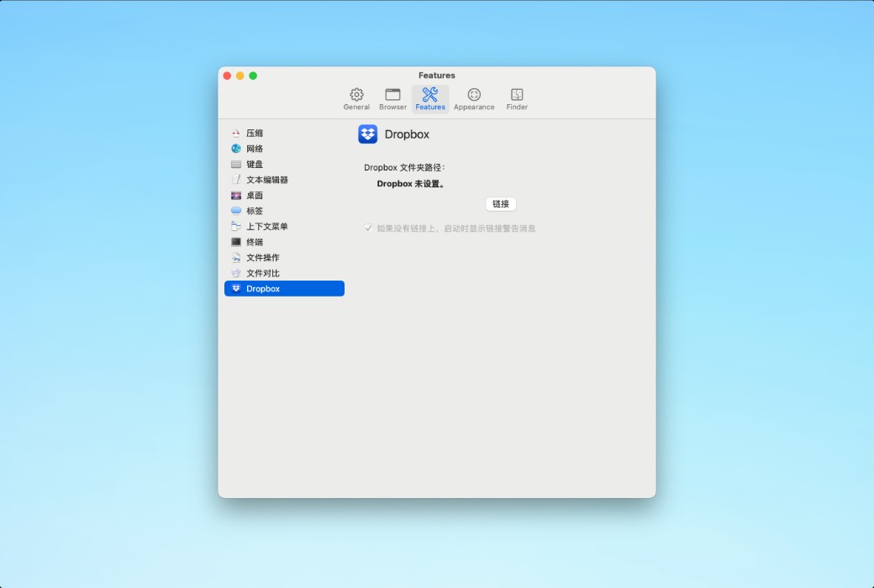Click the 桌面 desktop icon
The width and height of the screenshot is (874, 588).
[x=236, y=196]
